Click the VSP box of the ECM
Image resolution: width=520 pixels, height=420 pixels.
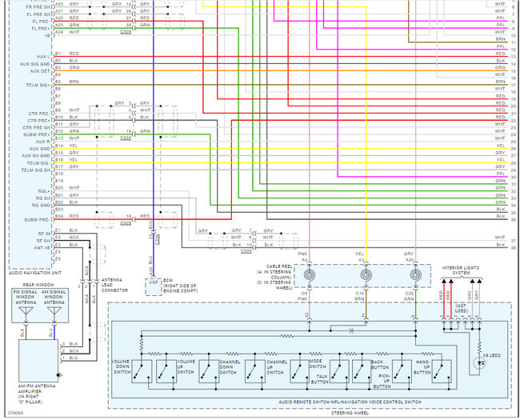(x=154, y=287)
